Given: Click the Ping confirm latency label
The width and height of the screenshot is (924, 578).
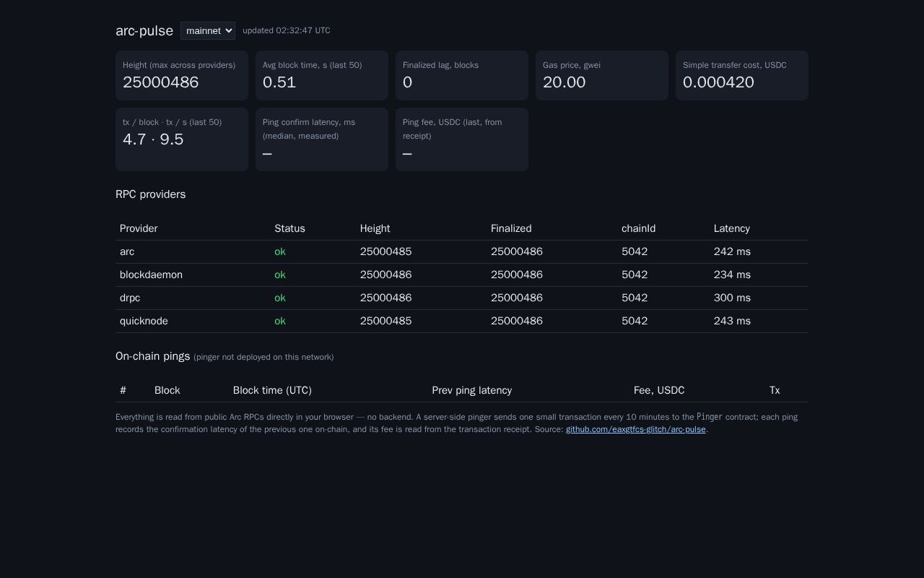Looking at the screenshot, I should (309, 129).
